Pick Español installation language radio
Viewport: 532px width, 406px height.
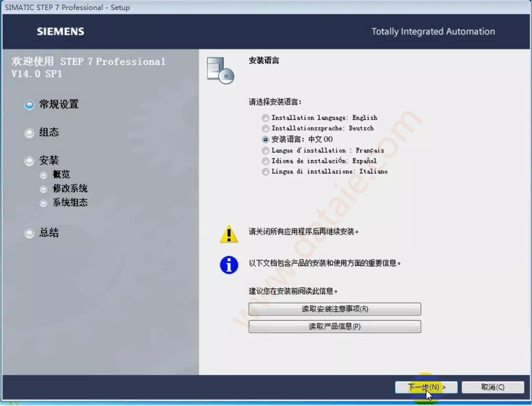click(266, 161)
